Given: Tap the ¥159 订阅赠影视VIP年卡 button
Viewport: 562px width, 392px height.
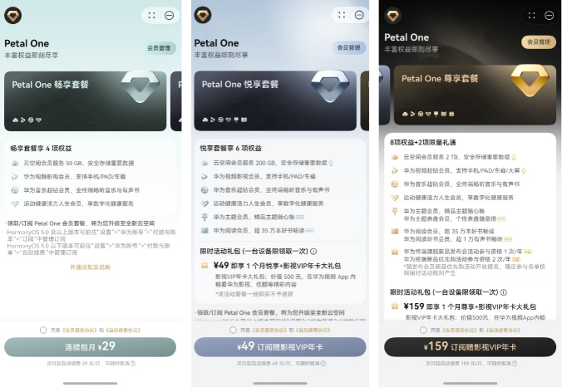Looking at the screenshot, I should pyautogui.click(x=470, y=347).
